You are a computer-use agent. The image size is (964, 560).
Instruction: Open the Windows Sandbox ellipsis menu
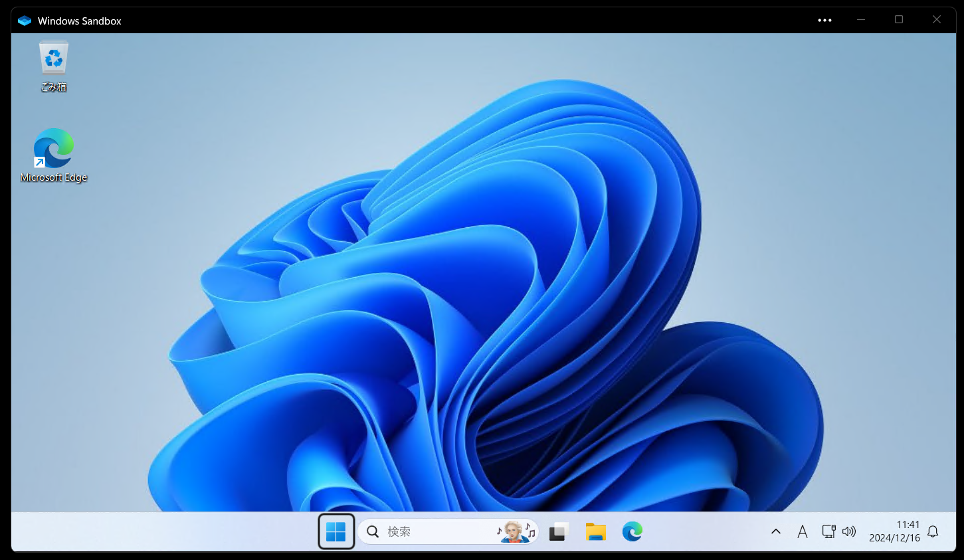point(824,21)
